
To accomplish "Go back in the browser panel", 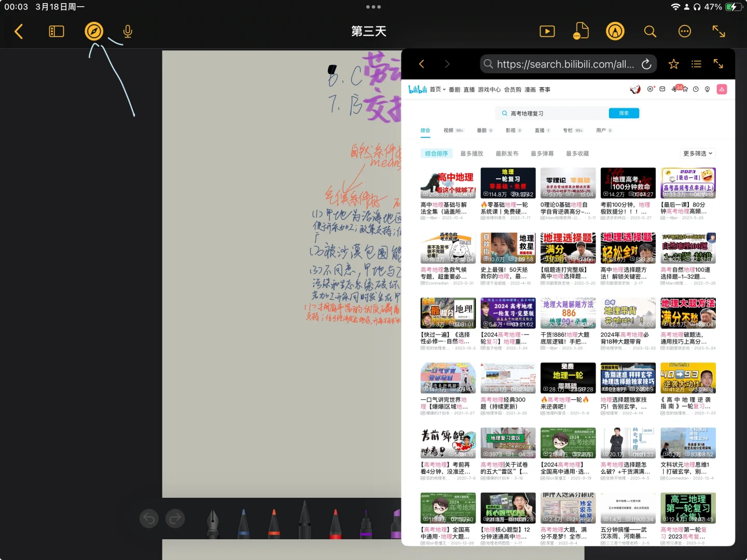I will click(x=422, y=64).
